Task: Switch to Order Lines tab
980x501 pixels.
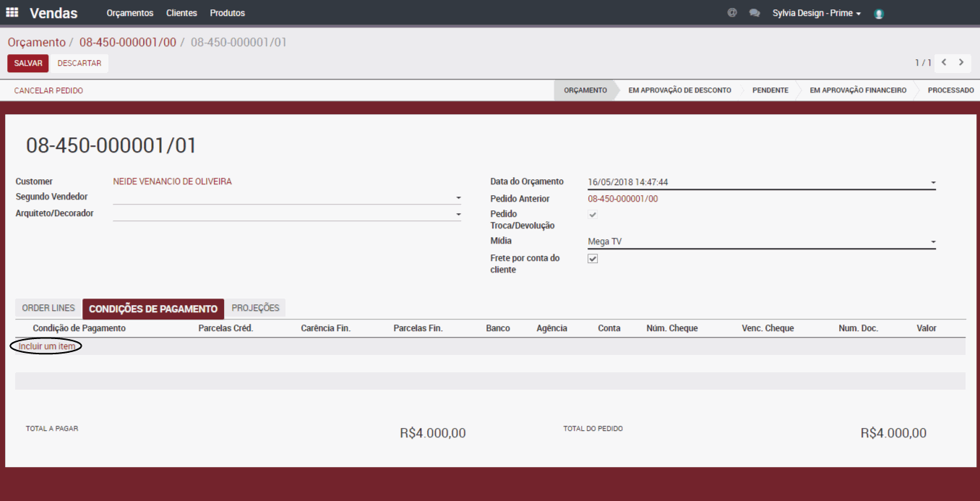Action: 48,308
